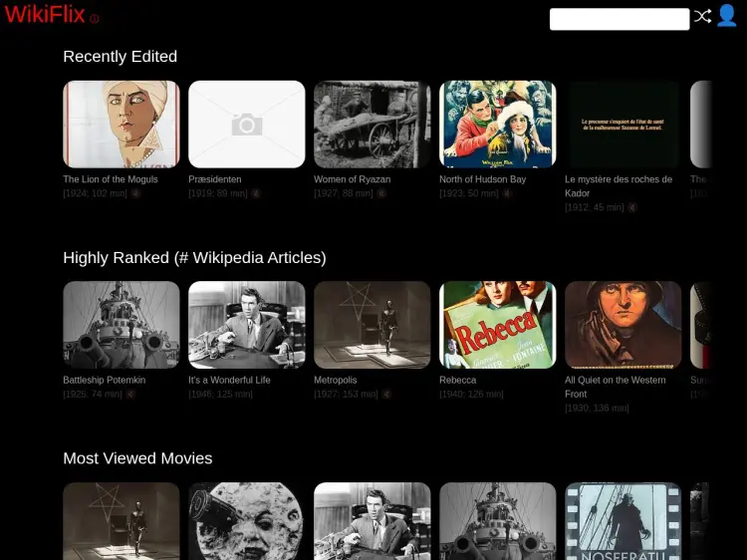Open Le mystère des roches de Kador thumbnail
The width and height of the screenshot is (747, 560).
point(623,125)
